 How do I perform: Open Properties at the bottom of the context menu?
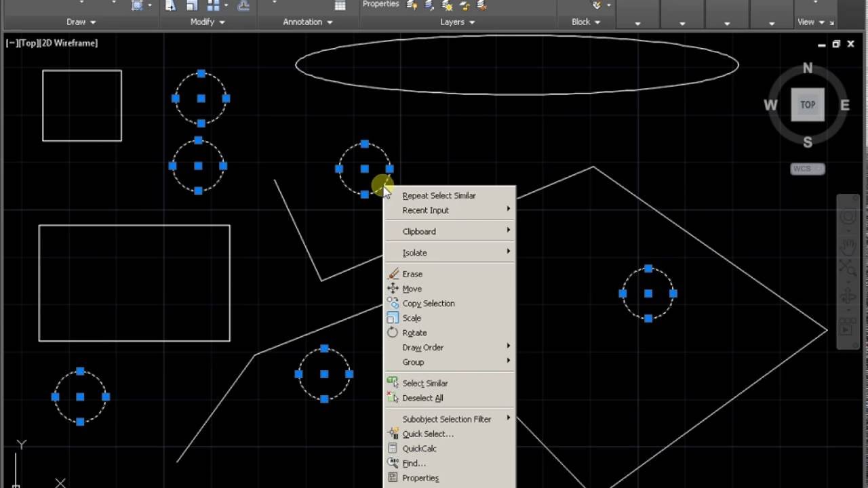click(450, 478)
